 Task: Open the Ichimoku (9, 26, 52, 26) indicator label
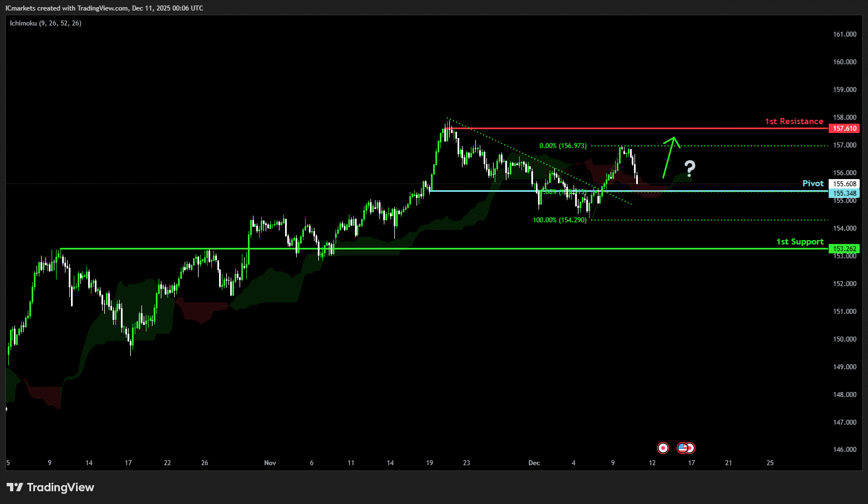45,23
